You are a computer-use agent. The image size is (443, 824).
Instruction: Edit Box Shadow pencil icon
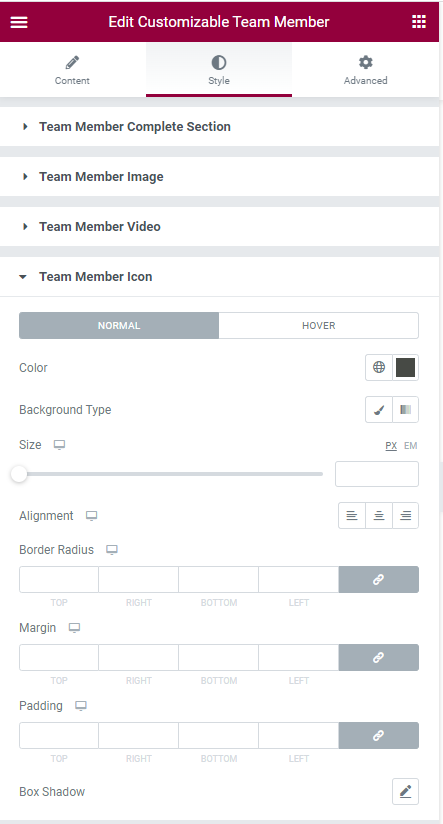point(405,791)
